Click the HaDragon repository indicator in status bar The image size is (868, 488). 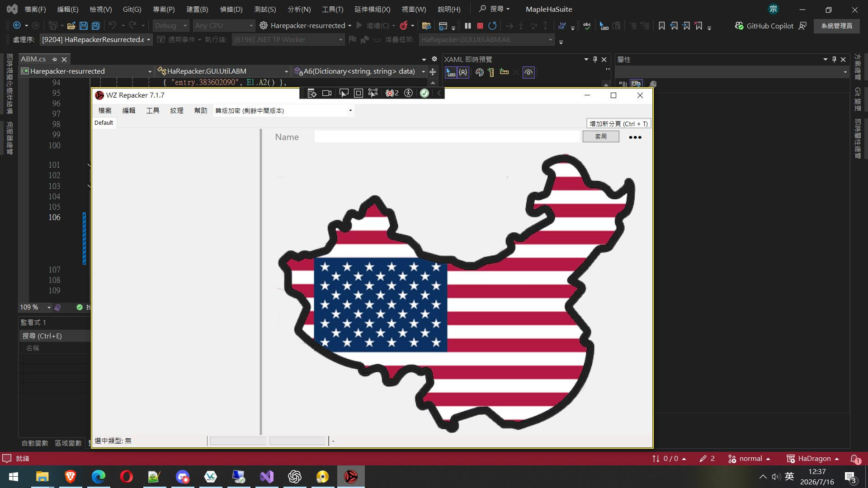point(813,459)
